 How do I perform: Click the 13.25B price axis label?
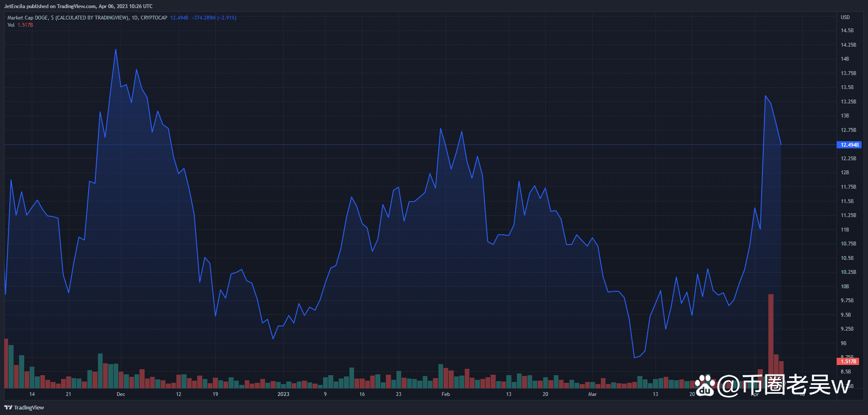click(x=848, y=102)
